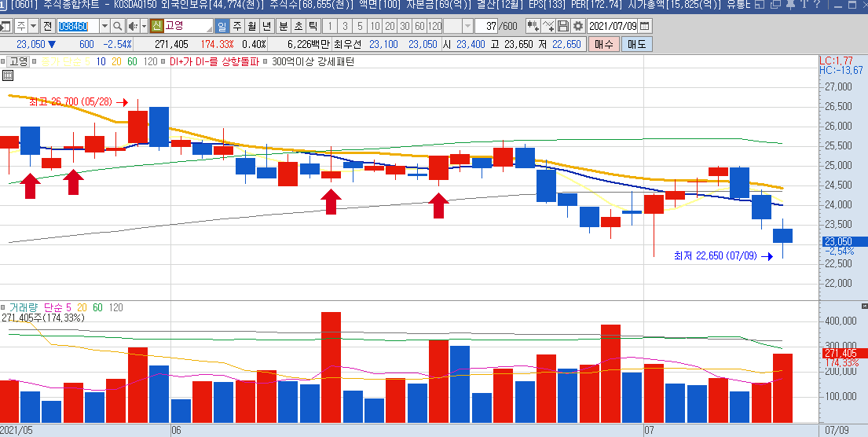Click the 고영 chart legend label
The width and height of the screenshot is (868, 437).
point(18,61)
